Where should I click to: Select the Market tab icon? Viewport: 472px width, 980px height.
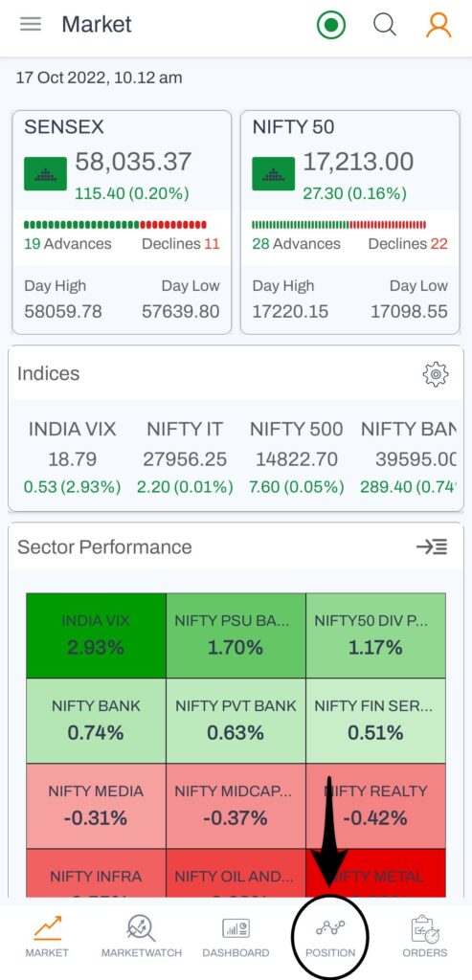[47, 928]
